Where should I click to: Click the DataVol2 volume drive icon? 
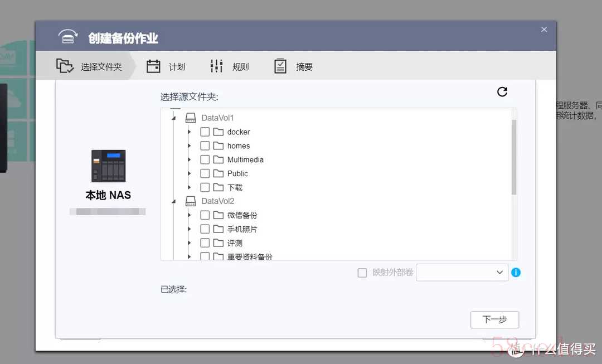(x=191, y=201)
